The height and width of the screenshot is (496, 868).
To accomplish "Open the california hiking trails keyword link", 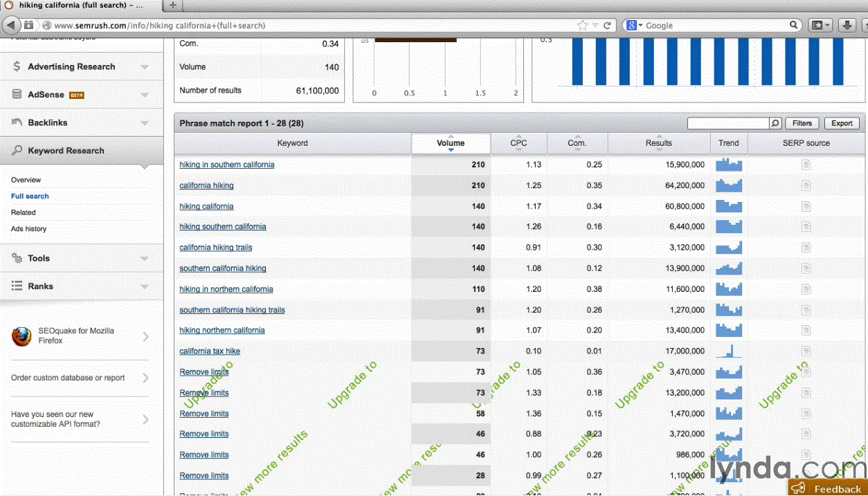I will (215, 248).
